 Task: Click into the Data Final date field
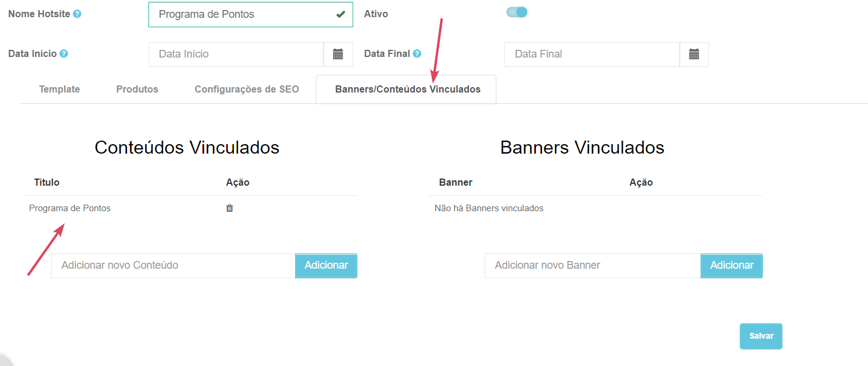point(591,54)
